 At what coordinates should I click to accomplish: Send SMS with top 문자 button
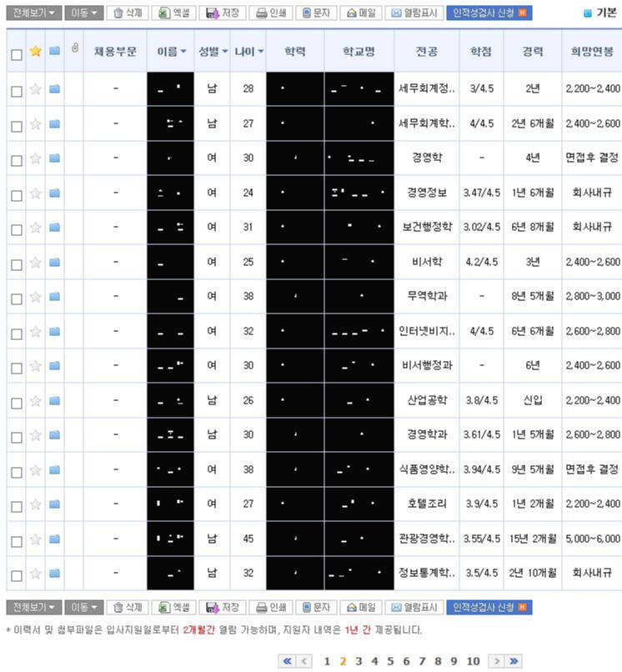click(x=316, y=13)
